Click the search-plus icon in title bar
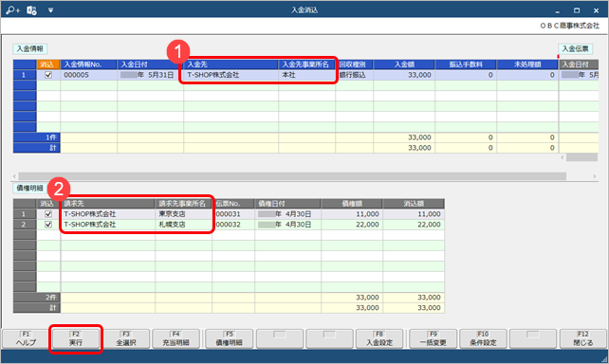This screenshot has height=364, width=609. coord(12,10)
